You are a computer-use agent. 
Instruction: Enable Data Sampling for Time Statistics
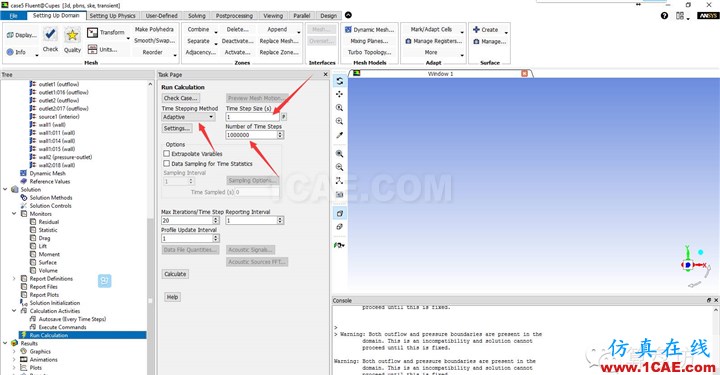pos(167,163)
